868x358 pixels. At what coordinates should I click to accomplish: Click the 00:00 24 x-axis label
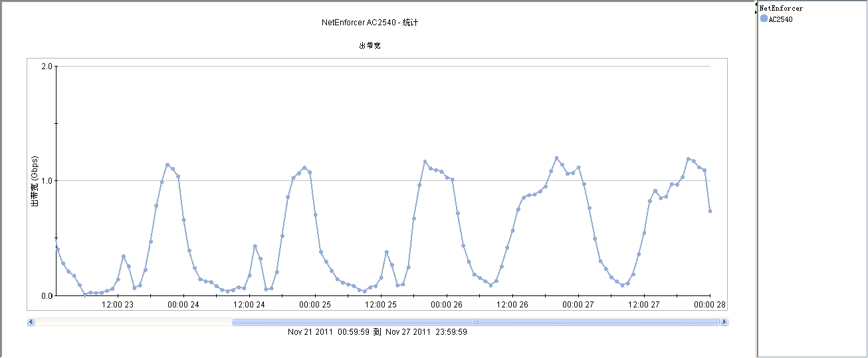pyautogui.click(x=183, y=305)
